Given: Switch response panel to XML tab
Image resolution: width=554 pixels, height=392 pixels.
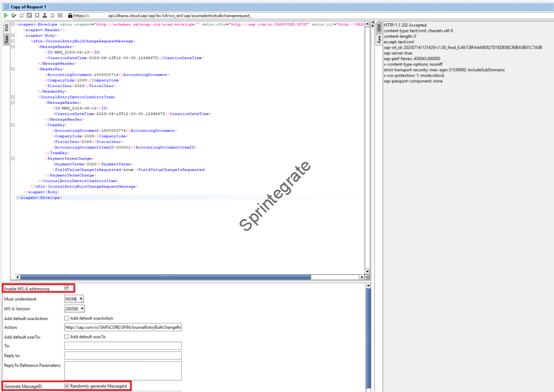Looking at the screenshot, I should pos(379,28).
